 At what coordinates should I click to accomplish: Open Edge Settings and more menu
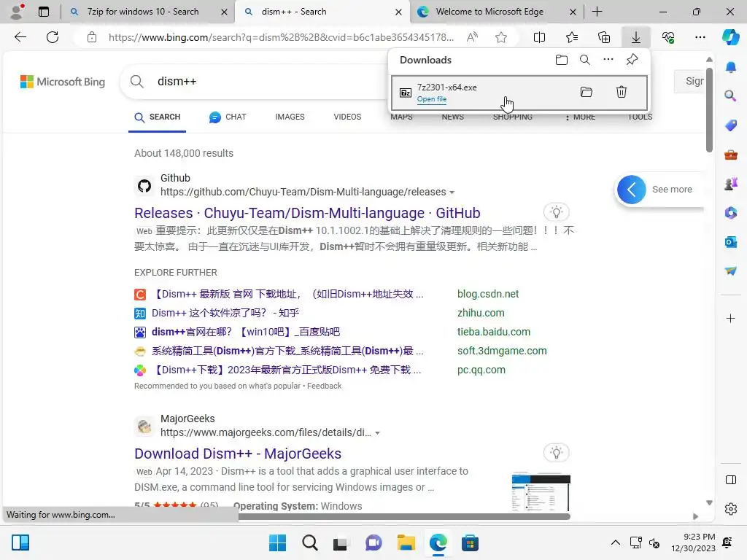pos(700,37)
